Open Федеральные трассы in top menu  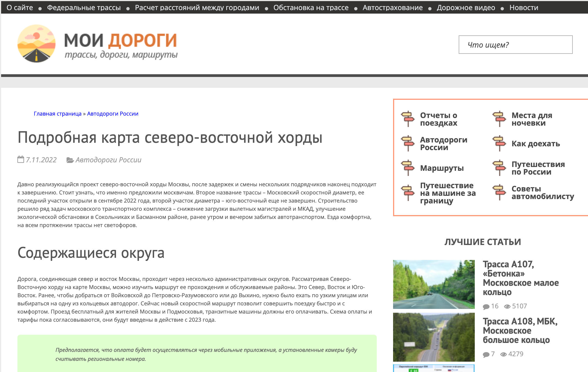pos(84,8)
